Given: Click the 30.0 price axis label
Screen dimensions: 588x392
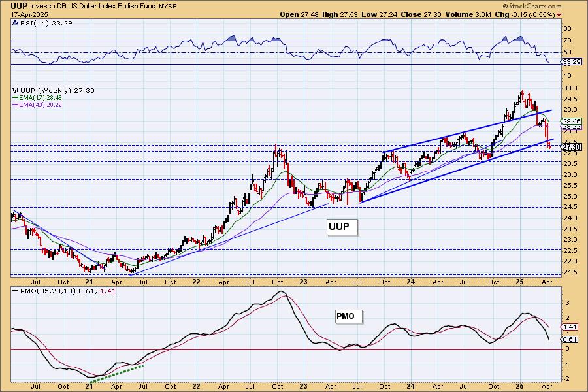Looking at the screenshot, I should [x=570, y=88].
